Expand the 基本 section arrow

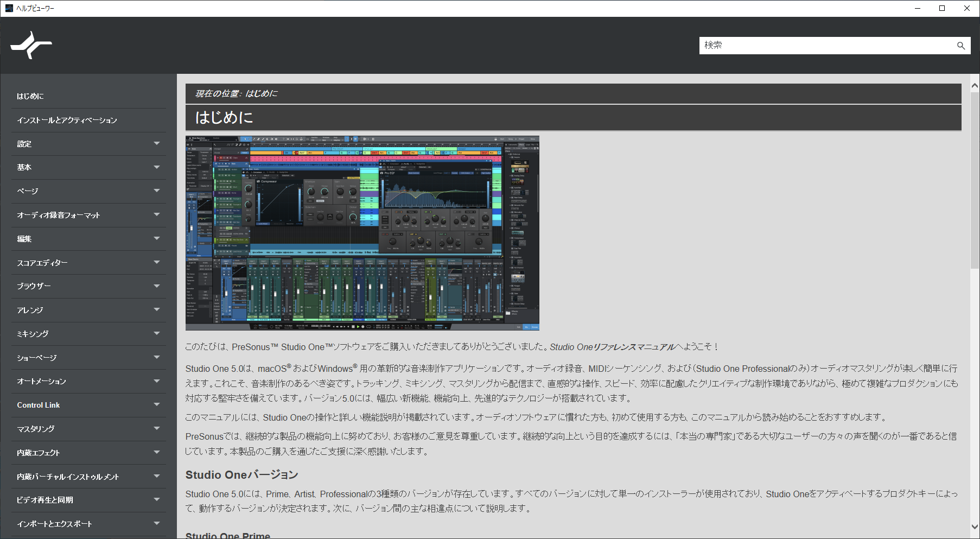(157, 167)
